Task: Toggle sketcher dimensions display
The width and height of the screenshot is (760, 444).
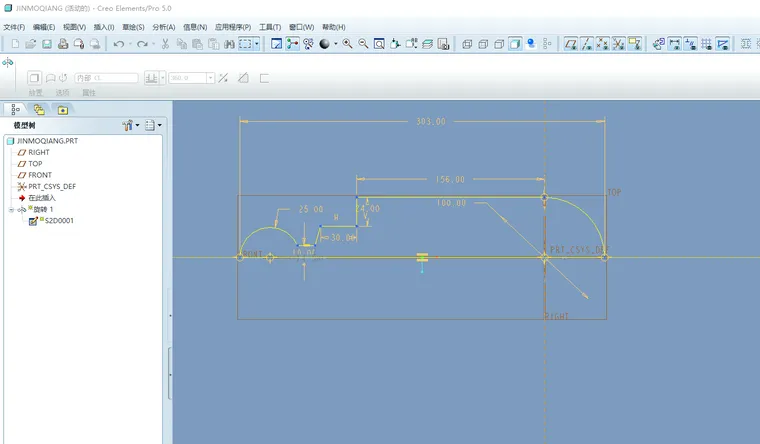Action: coord(675,44)
